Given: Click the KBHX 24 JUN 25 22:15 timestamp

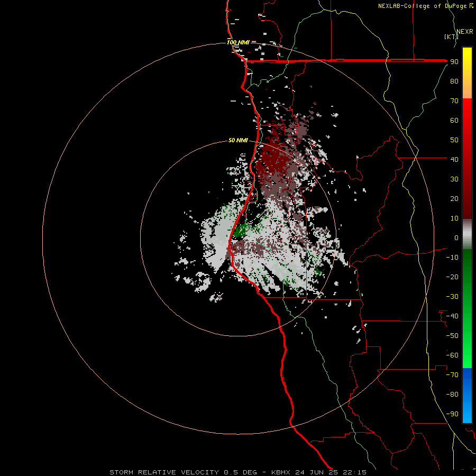Looking at the screenshot, I should (319, 472).
